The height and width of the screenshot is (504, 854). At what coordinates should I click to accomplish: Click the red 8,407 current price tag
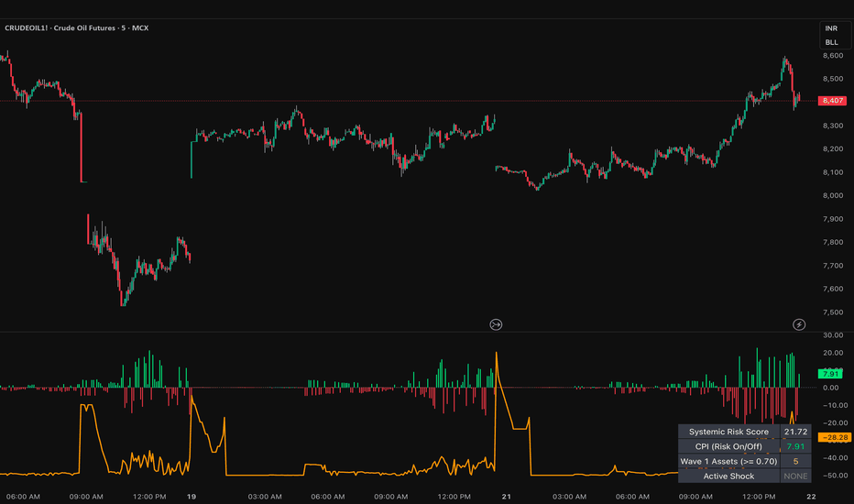pyautogui.click(x=833, y=101)
